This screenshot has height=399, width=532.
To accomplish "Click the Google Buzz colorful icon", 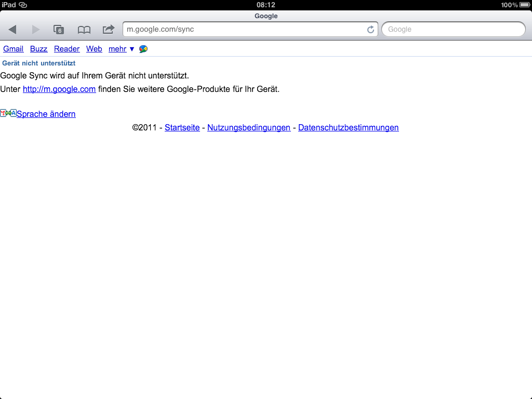I will click(x=143, y=49).
